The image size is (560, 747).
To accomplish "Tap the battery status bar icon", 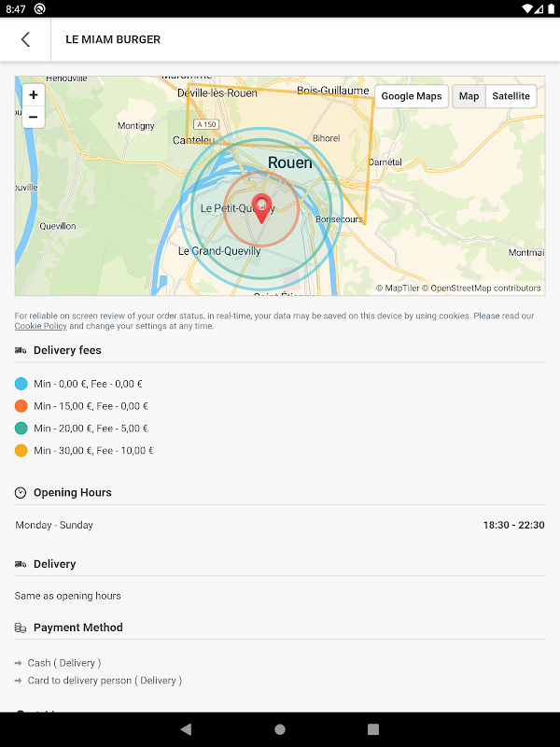I will coord(551,8).
